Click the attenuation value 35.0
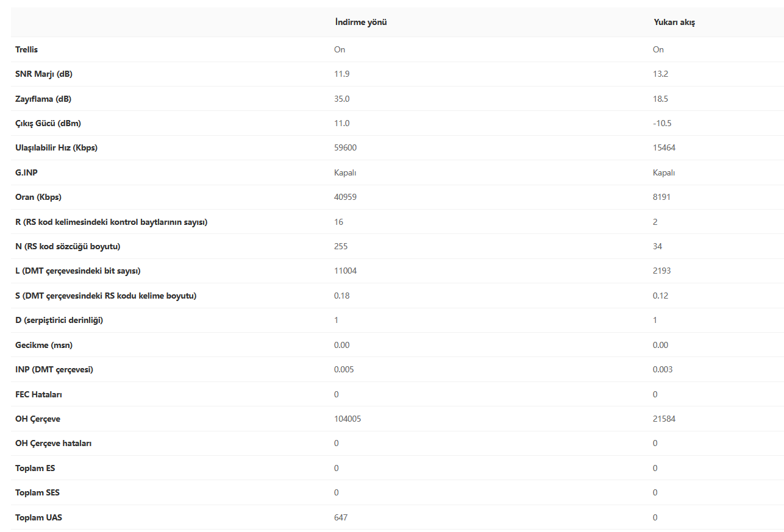This screenshot has height=532, width=784. [341, 99]
